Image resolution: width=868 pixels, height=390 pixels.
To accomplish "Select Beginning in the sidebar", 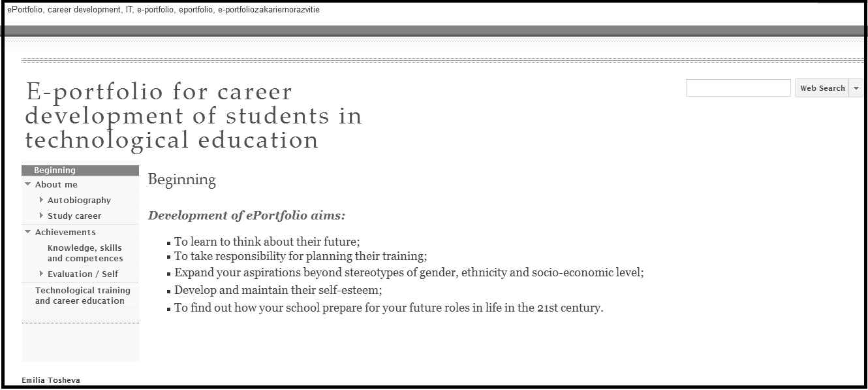I will 55,171.
